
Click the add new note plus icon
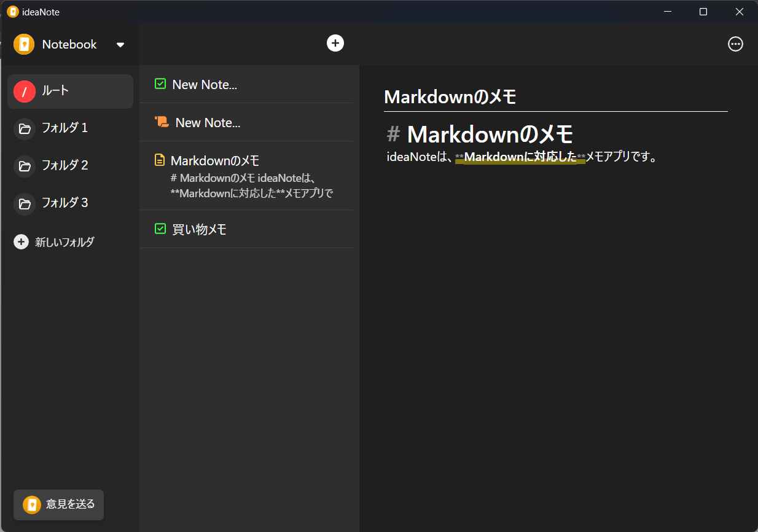pos(335,43)
